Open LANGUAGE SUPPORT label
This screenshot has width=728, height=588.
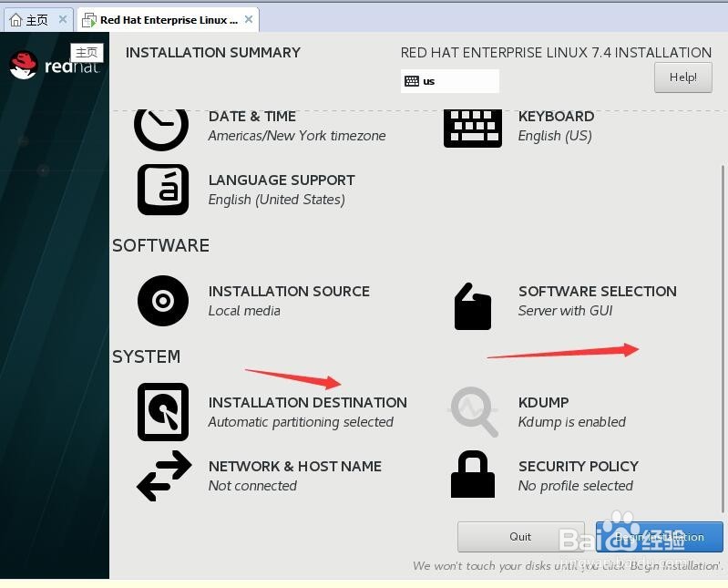point(282,181)
